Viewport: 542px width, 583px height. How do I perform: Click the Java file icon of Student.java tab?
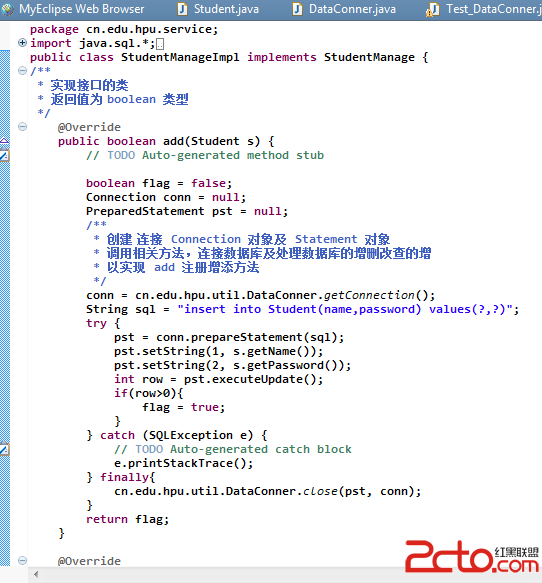182,9
